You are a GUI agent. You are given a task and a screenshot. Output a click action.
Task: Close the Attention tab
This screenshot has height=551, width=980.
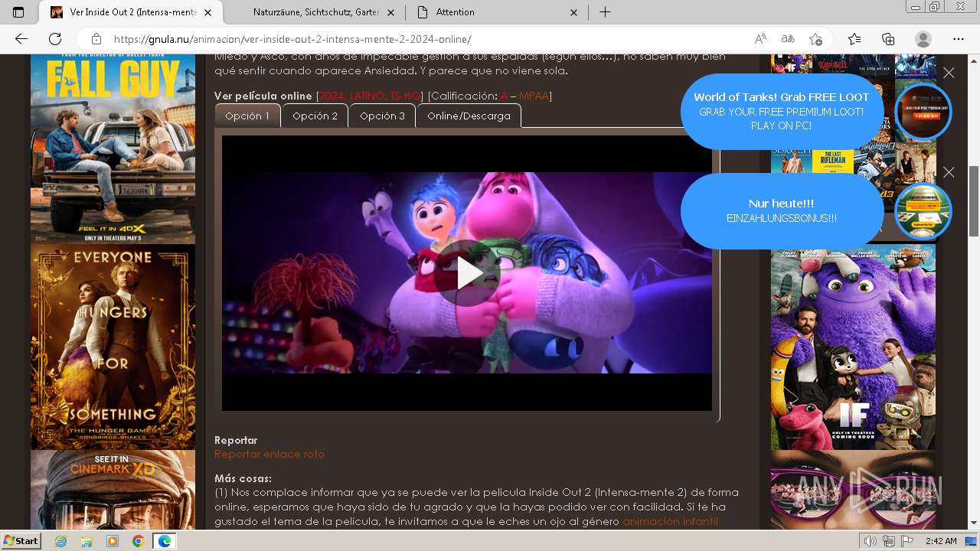point(574,12)
